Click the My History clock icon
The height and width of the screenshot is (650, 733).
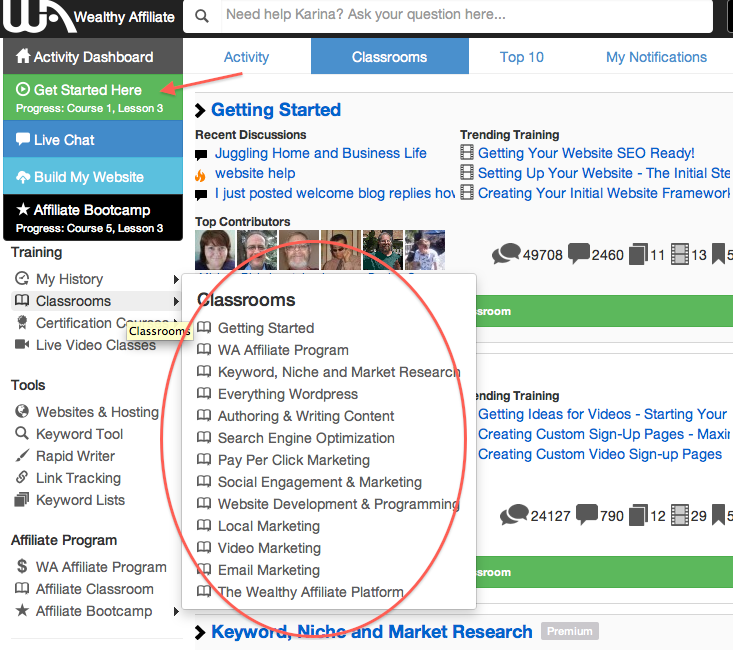click(22, 278)
